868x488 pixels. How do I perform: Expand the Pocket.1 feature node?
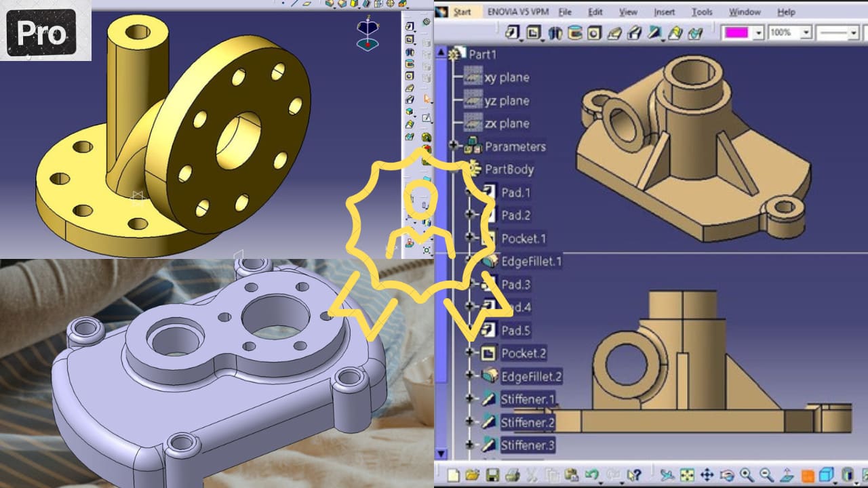[x=469, y=237]
